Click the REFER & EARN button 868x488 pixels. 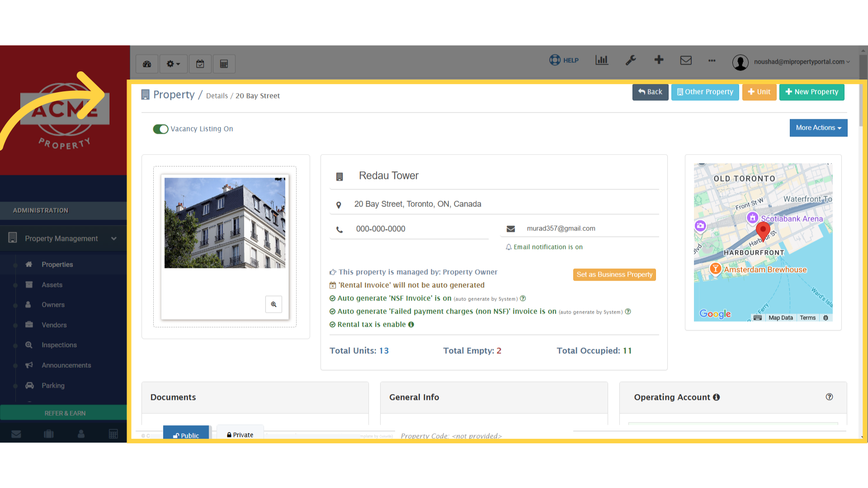[x=64, y=413]
